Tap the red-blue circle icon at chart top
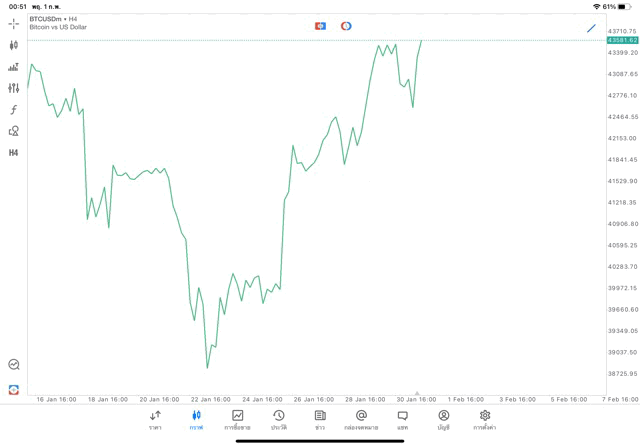 coord(346,26)
